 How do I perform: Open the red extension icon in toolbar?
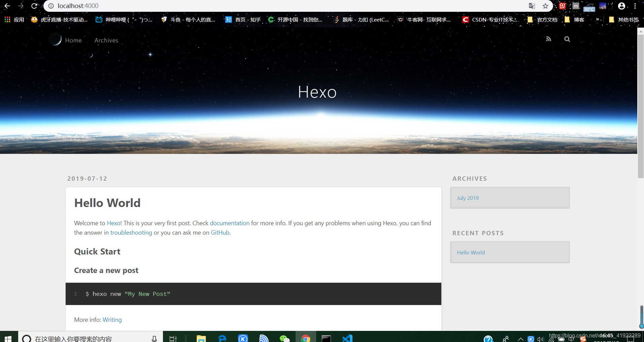(562, 6)
